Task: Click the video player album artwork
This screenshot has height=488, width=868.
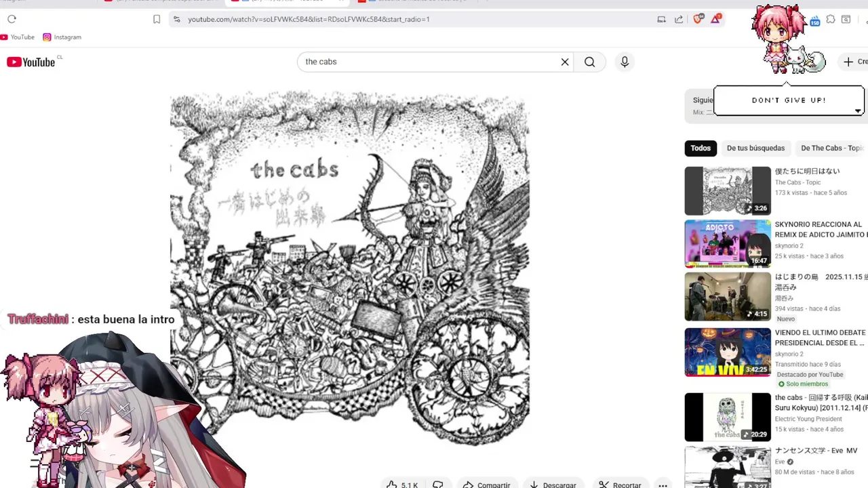Action: pyautogui.click(x=349, y=268)
